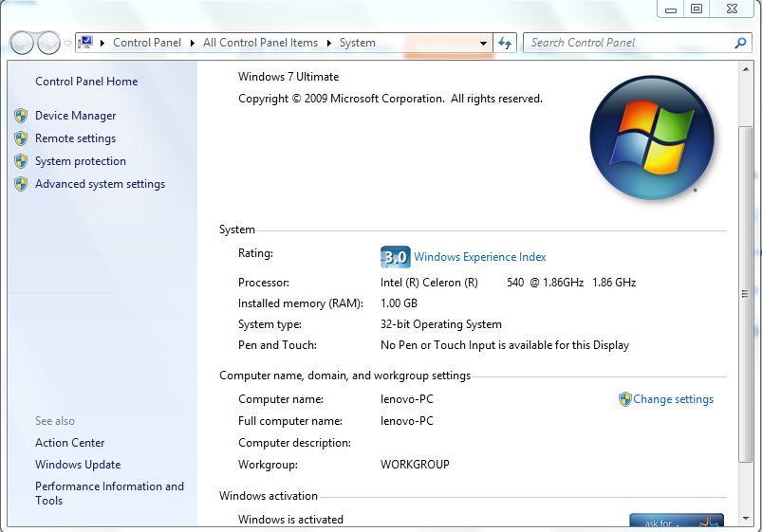Close the System window
The height and width of the screenshot is (532, 762).
(x=732, y=9)
